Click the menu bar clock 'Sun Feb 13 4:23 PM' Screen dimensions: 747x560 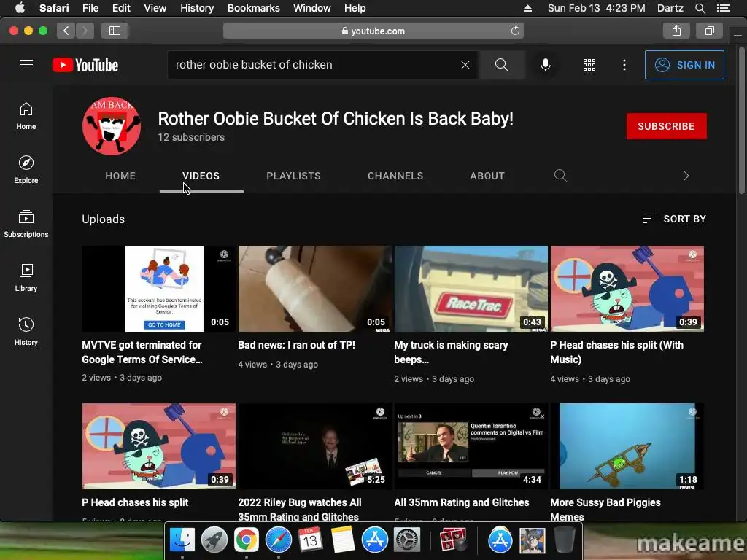coord(597,8)
